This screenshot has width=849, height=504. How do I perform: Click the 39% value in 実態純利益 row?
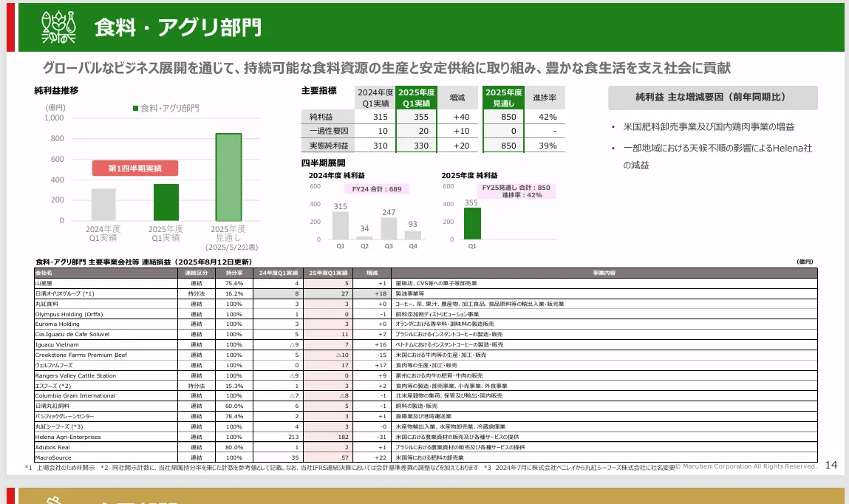[548, 146]
